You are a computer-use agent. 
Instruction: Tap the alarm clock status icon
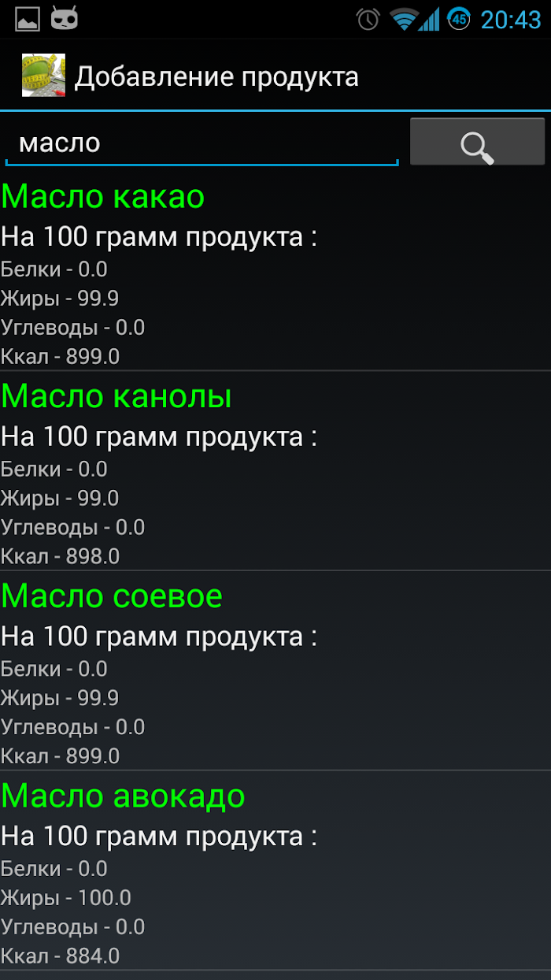368,19
